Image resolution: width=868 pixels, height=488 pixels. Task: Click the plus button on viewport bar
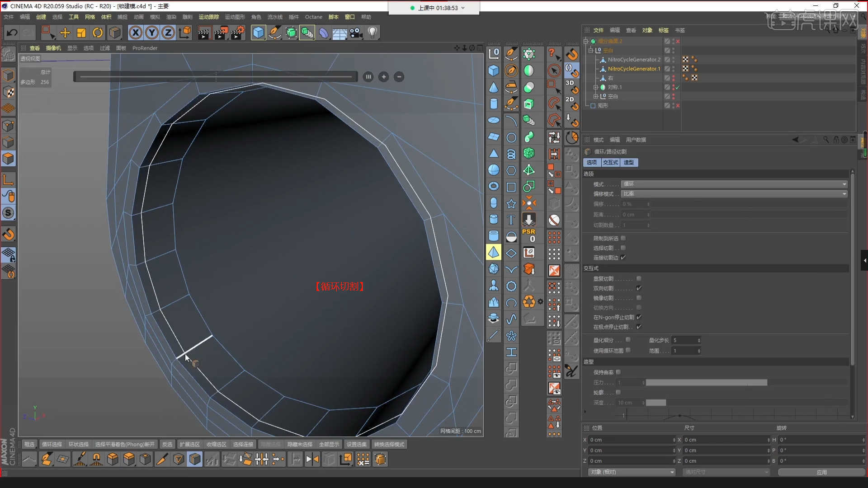click(384, 77)
